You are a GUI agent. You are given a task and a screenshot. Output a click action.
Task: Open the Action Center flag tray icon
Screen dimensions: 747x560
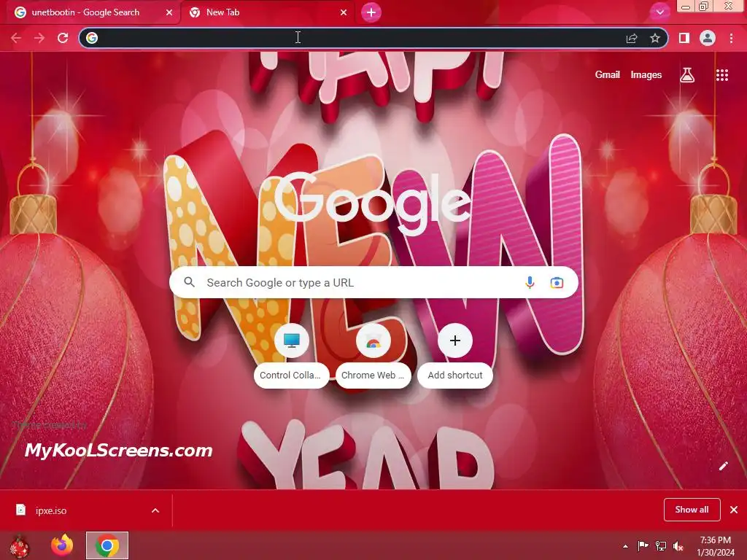[643, 546]
